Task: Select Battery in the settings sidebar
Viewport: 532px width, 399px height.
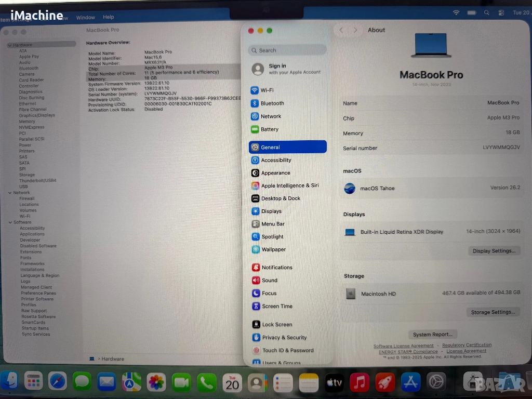Action: 269,129
